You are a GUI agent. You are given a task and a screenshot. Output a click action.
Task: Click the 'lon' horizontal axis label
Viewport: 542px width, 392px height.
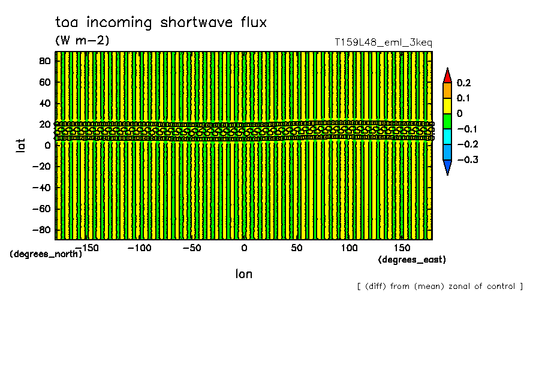pos(243,274)
